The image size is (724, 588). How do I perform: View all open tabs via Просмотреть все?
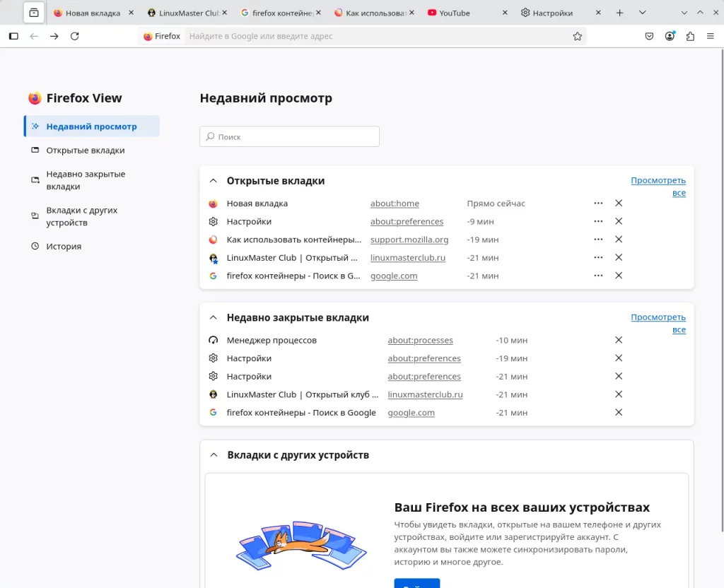(658, 187)
